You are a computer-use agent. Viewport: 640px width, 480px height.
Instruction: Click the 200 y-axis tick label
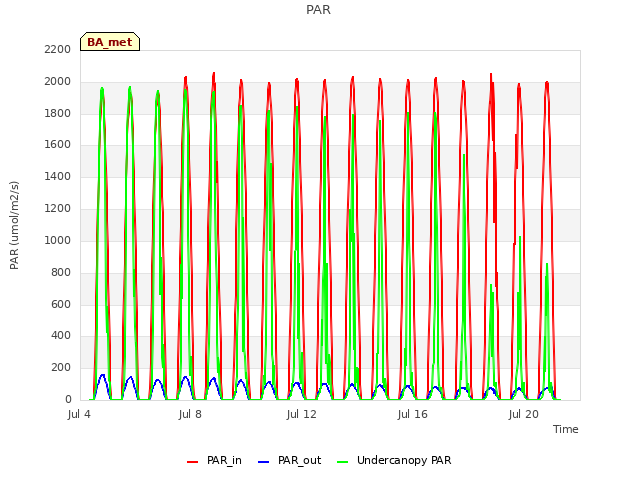pos(61,367)
